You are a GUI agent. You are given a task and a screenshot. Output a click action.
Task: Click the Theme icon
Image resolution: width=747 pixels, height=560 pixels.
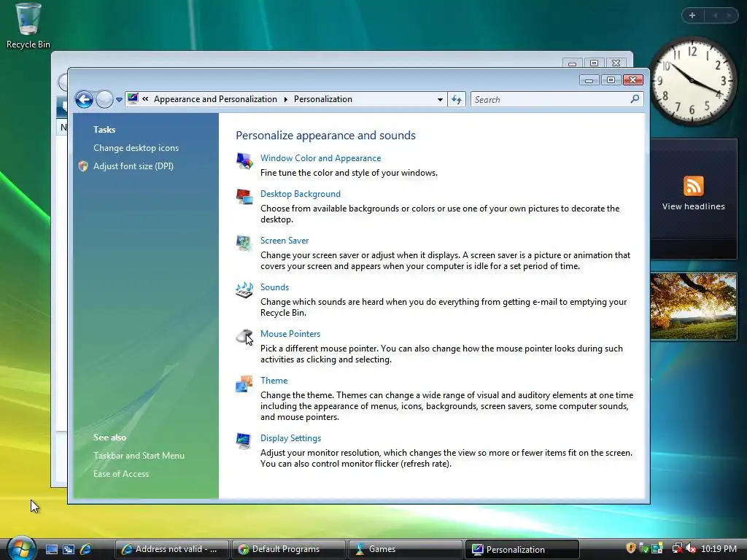click(244, 384)
